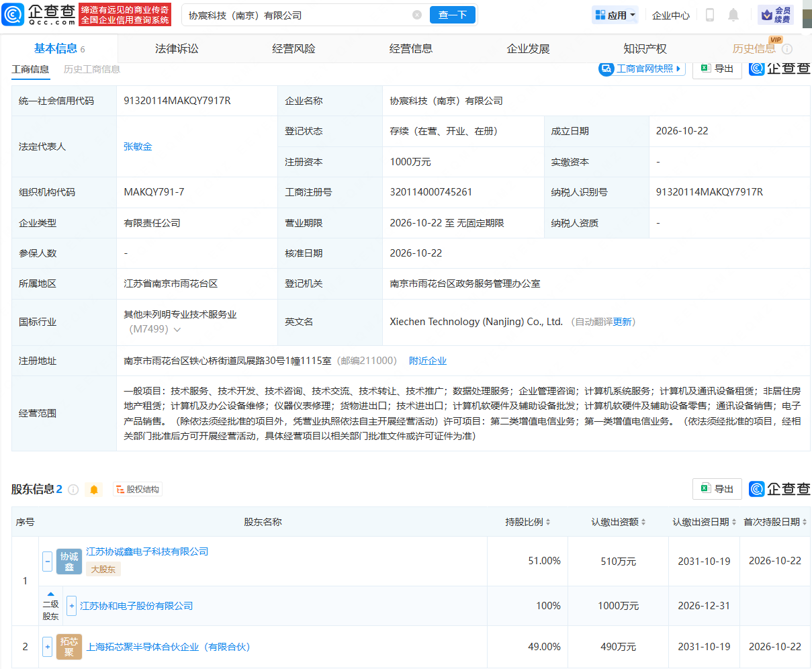The height and width of the screenshot is (669, 812).
Task: Click 所属地区 江苏省南京市雨花台区
Action: tap(171, 283)
